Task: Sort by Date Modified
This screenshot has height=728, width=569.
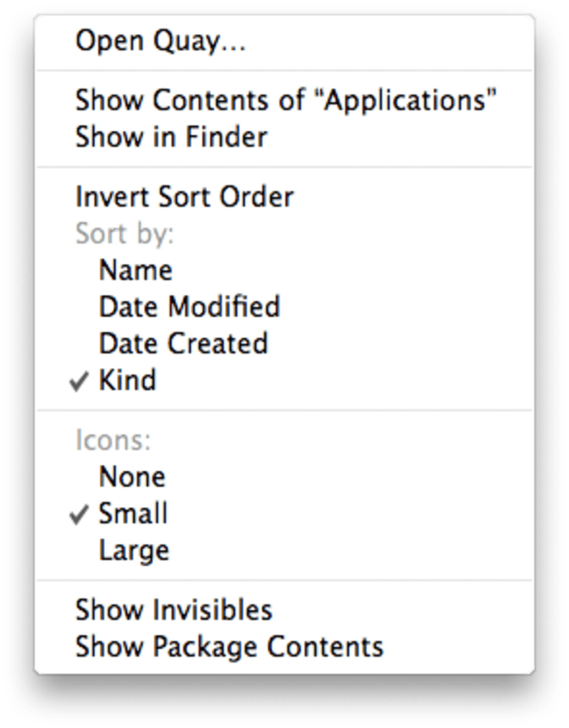Action: click(x=189, y=307)
